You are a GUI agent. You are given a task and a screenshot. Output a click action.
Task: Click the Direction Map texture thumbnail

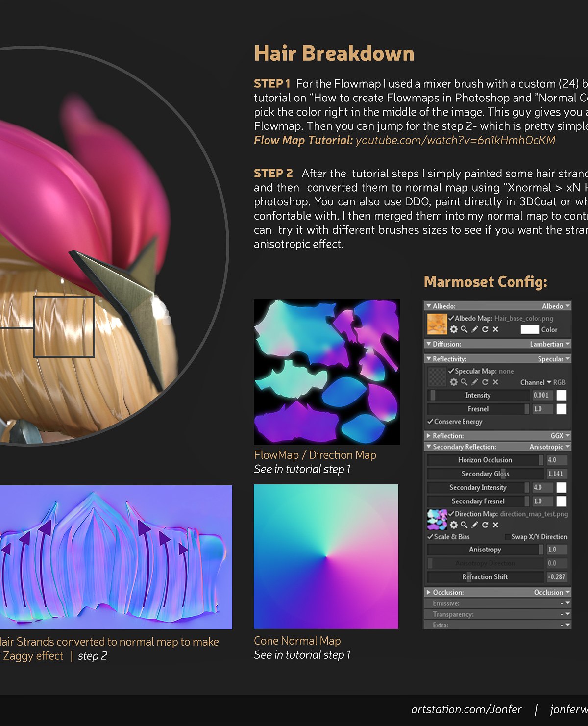click(x=437, y=520)
